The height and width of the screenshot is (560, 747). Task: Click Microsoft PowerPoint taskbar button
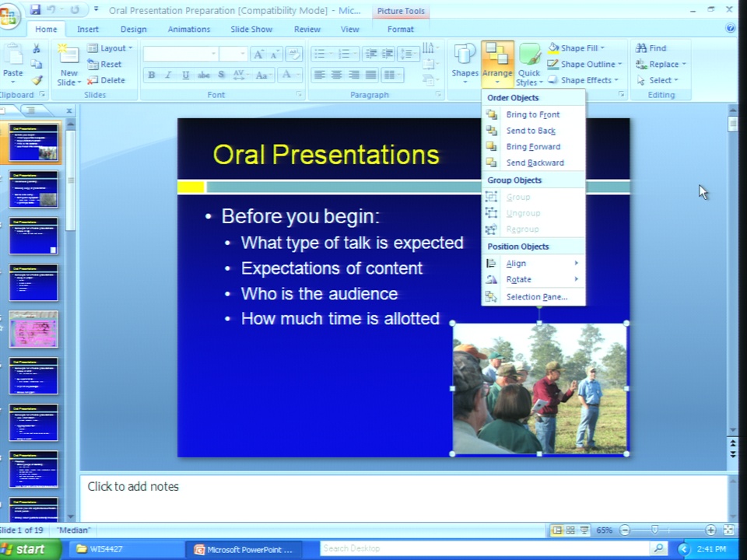pyautogui.click(x=244, y=549)
